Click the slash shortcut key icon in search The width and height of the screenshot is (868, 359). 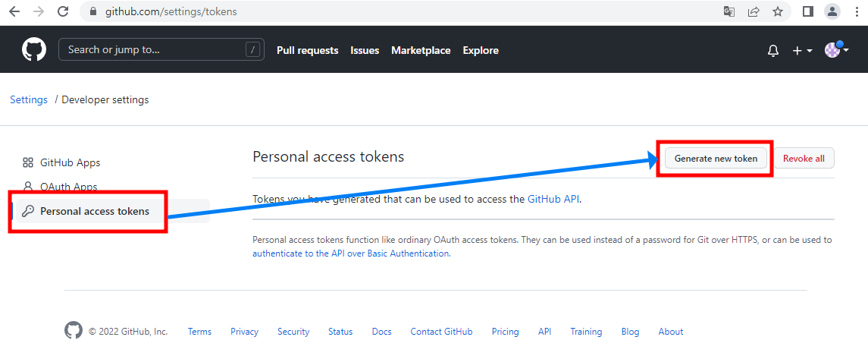coord(252,50)
